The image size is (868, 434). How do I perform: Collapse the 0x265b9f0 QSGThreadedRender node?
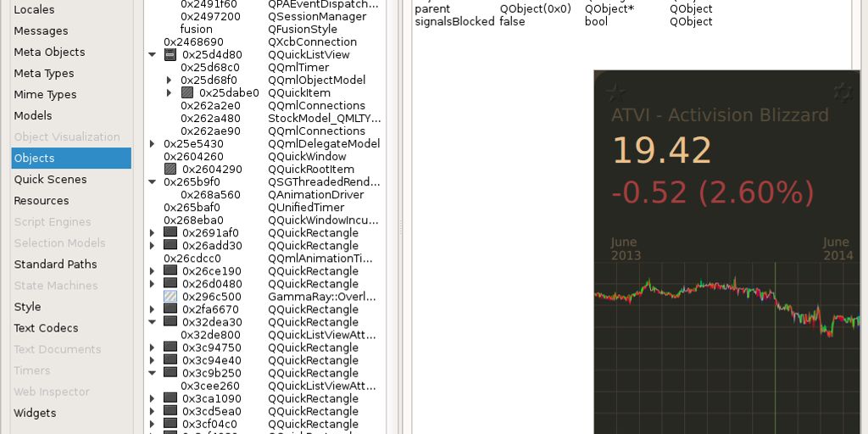point(153,182)
